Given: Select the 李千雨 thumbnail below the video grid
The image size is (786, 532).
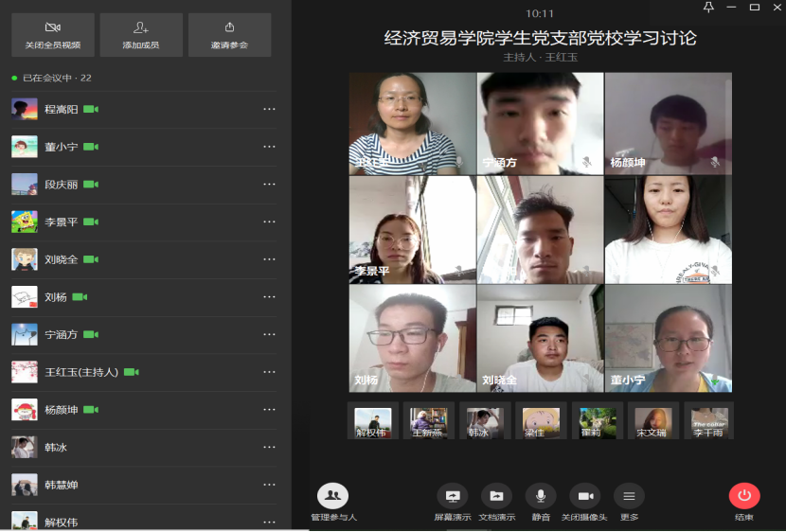Looking at the screenshot, I should [x=709, y=423].
